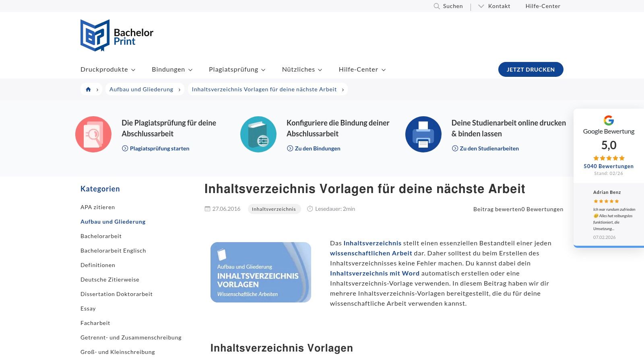Viewport: 644px width, 362px height.
Task: Open the Bindungen dropdown menu
Action: coord(172,70)
